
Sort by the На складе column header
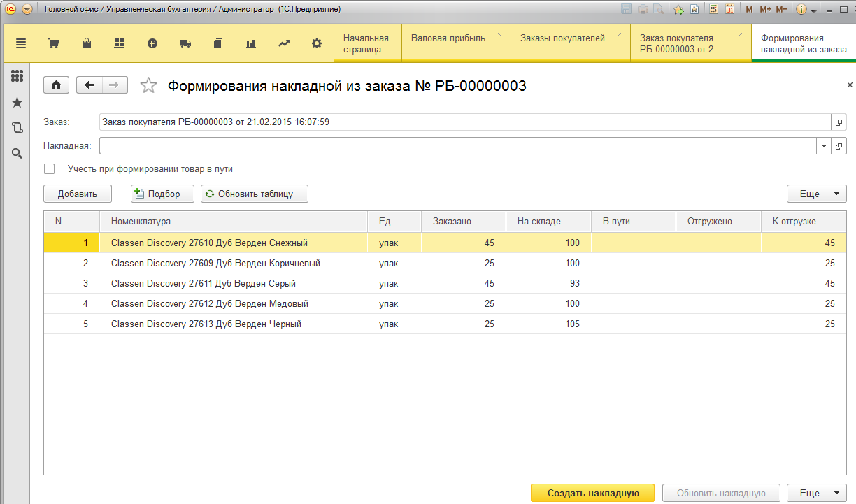(x=549, y=222)
